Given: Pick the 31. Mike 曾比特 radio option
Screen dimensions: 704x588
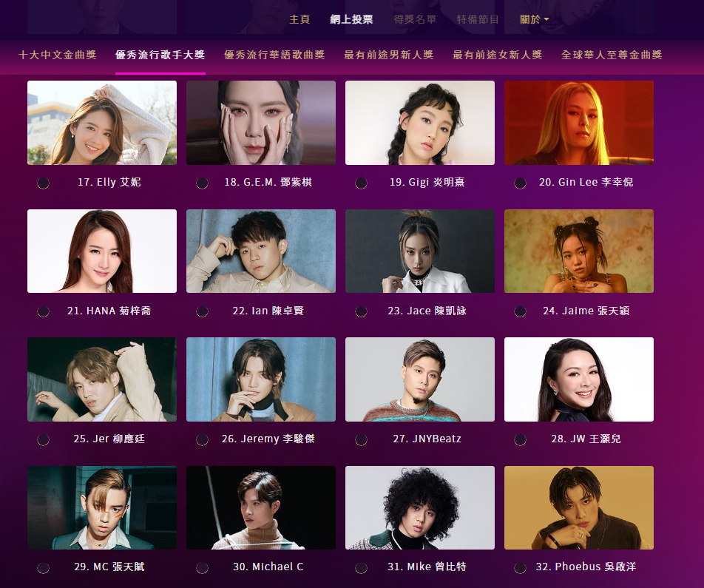Looking at the screenshot, I should [361, 568].
